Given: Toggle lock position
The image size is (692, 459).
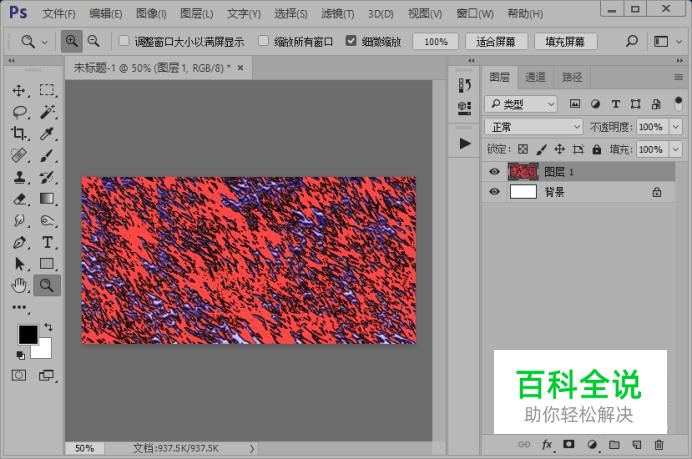Looking at the screenshot, I should [x=560, y=149].
